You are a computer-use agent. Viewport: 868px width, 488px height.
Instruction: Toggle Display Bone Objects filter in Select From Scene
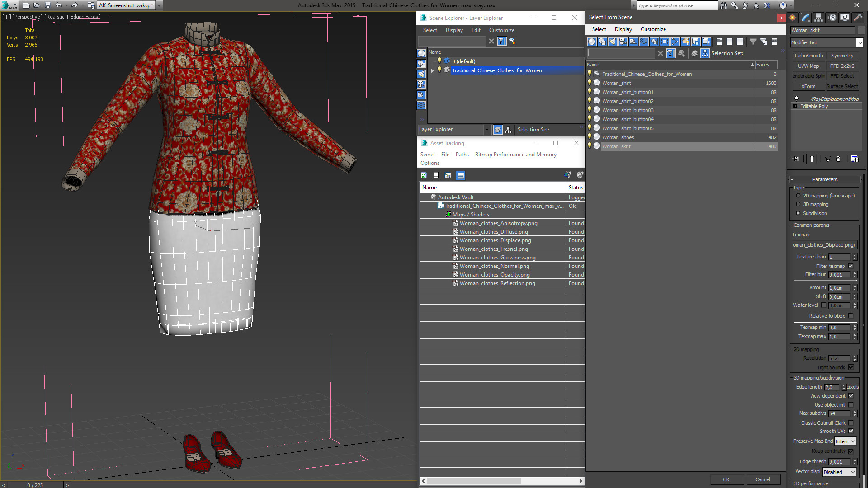675,42
